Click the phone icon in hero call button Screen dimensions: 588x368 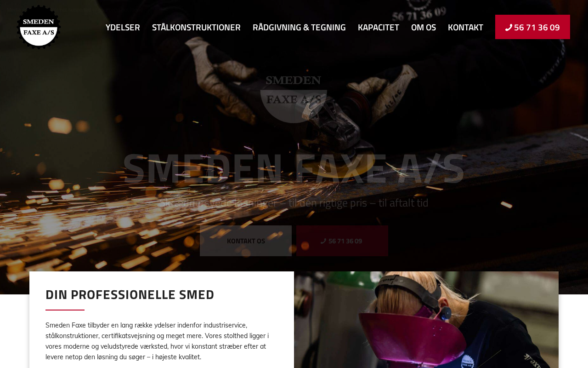pyautogui.click(x=323, y=241)
